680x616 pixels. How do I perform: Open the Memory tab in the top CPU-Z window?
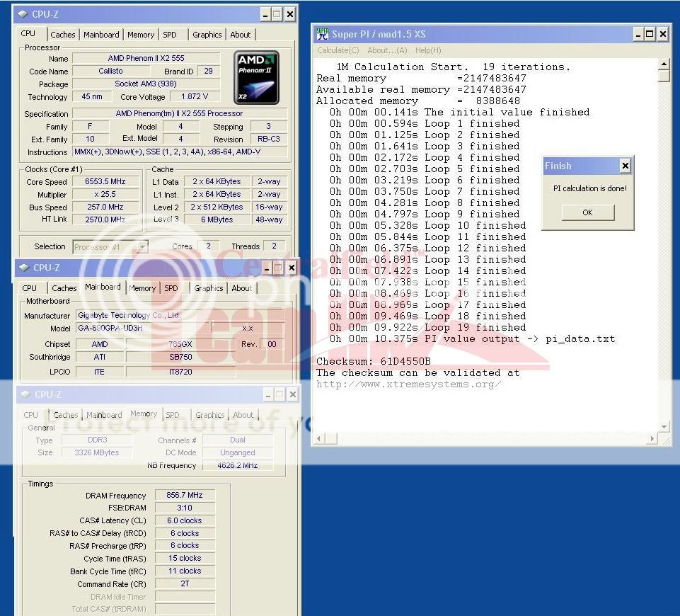[141, 35]
